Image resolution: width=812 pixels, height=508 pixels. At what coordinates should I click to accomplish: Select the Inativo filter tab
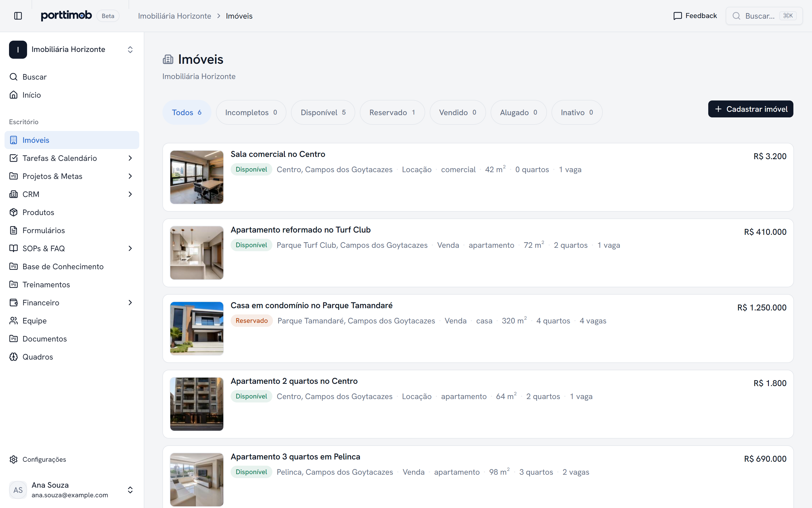point(577,113)
